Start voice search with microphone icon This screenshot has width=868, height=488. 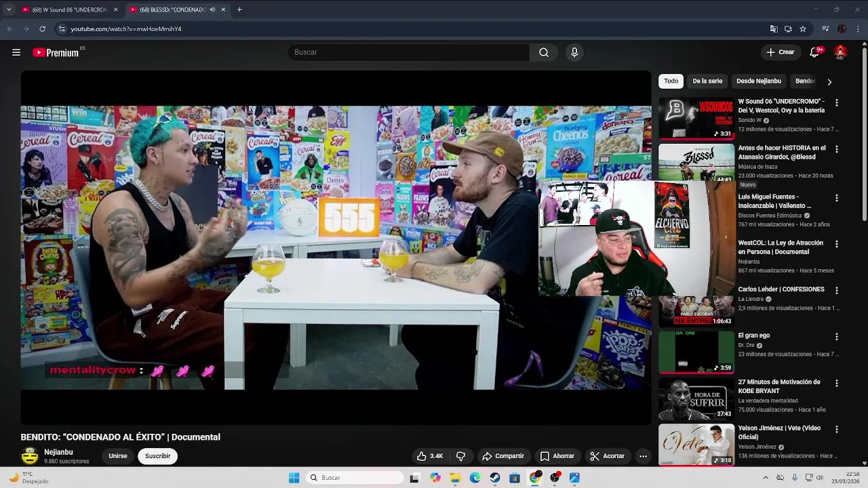click(574, 52)
